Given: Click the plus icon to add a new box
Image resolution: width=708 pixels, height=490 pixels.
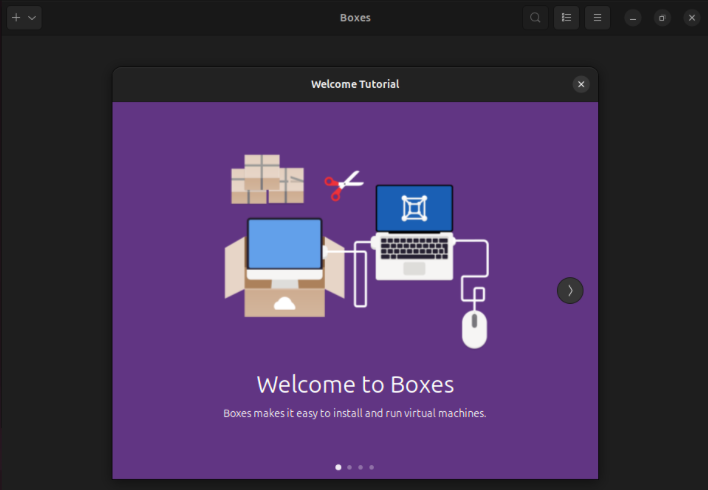Looking at the screenshot, I should tap(16, 18).
